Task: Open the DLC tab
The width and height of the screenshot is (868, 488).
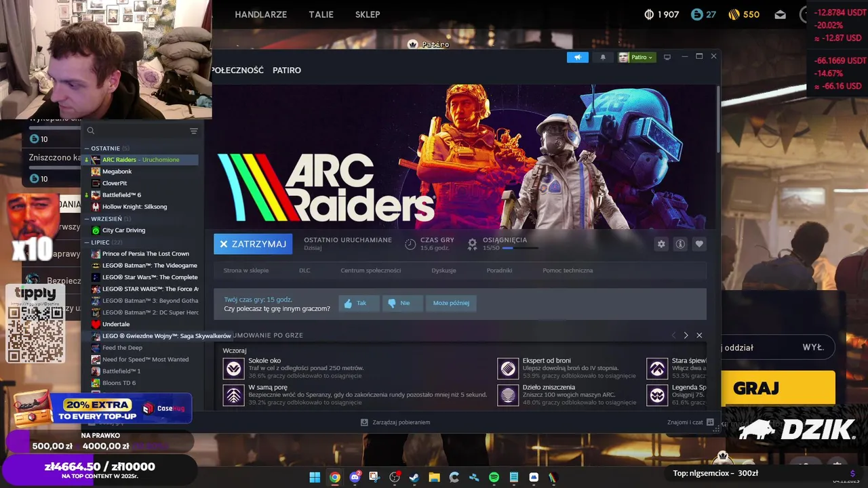Action: click(304, 270)
